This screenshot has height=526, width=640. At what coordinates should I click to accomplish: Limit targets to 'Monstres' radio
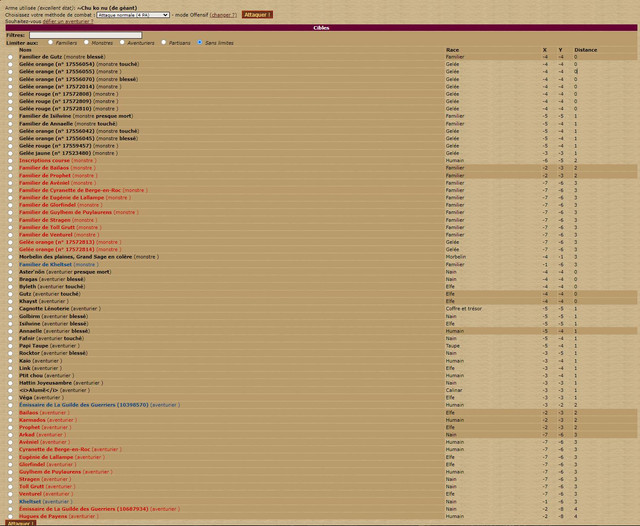click(x=86, y=42)
